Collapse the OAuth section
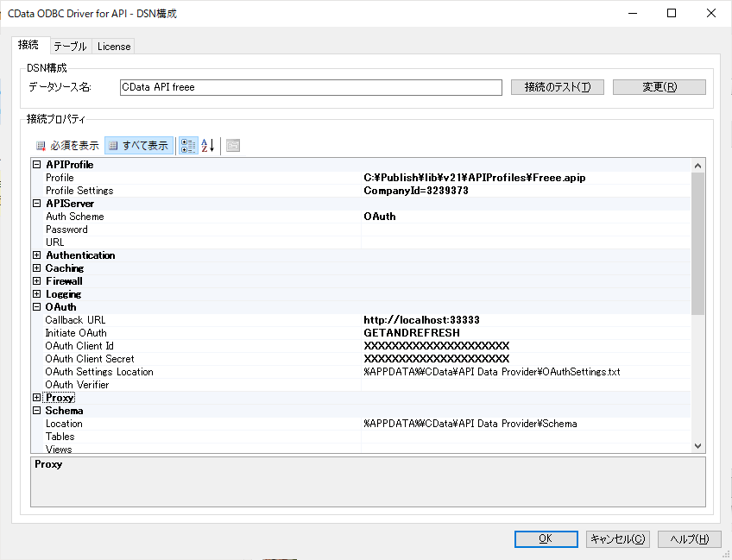 [x=37, y=307]
